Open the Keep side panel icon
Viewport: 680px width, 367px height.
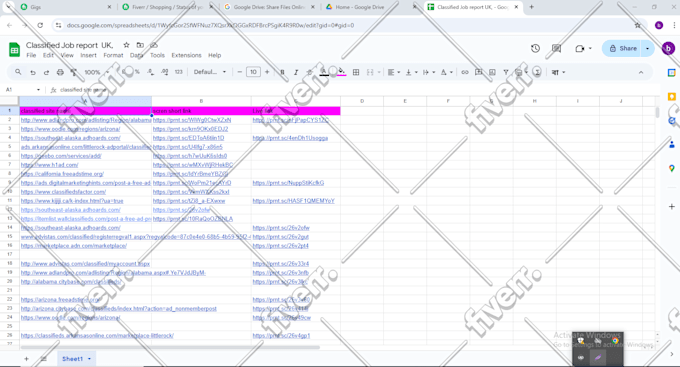pyautogui.click(x=672, y=96)
